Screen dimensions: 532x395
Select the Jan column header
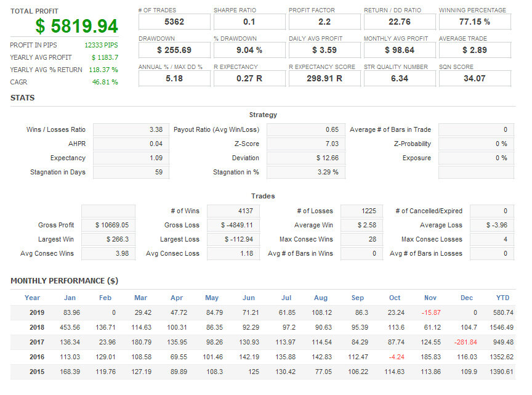(x=70, y=298)
